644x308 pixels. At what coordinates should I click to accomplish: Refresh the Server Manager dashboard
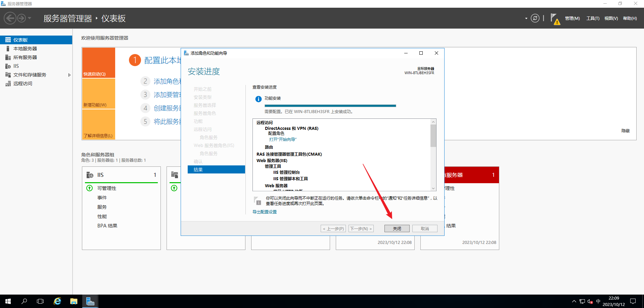pos(535,18)
